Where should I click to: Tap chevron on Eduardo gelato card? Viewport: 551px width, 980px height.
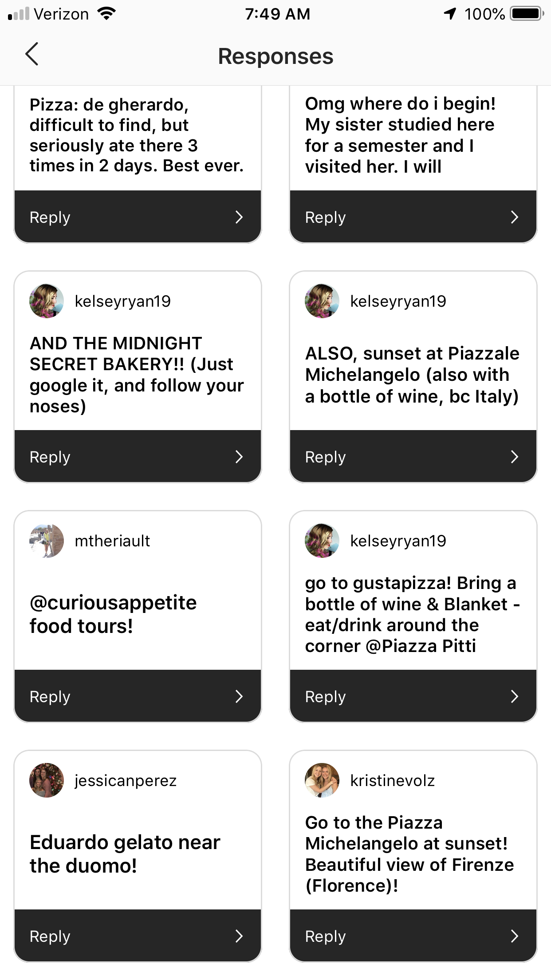(x=239, y=936)
